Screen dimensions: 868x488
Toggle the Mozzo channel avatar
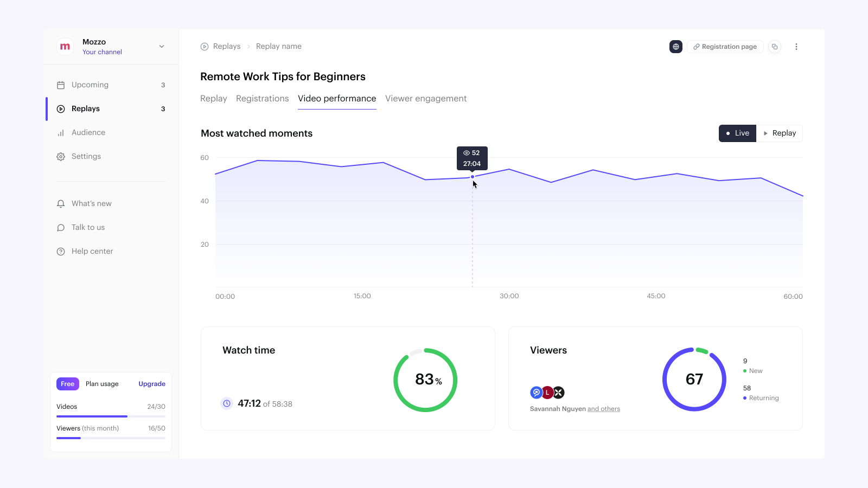coord(65,47)
